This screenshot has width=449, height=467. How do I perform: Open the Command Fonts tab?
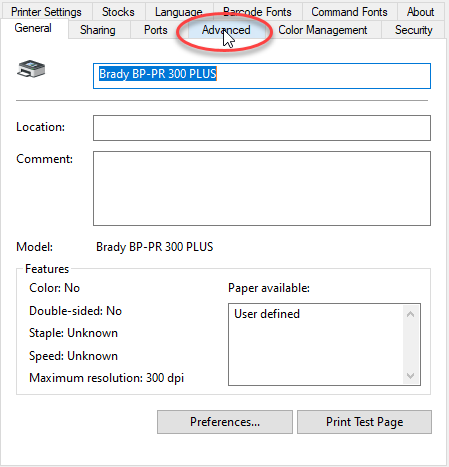[349, 12]
